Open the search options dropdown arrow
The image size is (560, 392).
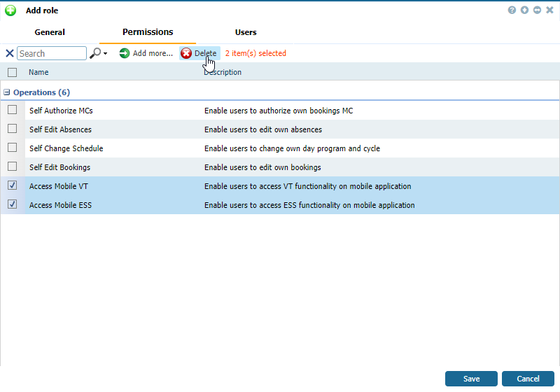click(106, 54)
